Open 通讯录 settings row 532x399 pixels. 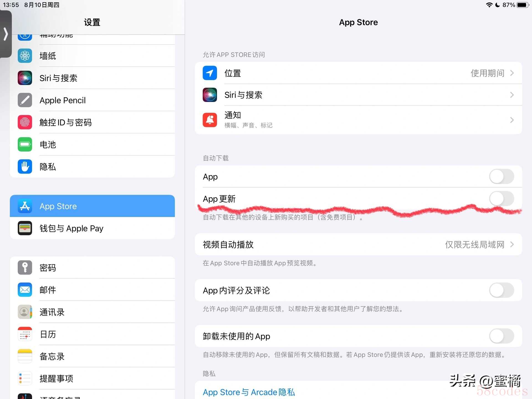[92, 312]
